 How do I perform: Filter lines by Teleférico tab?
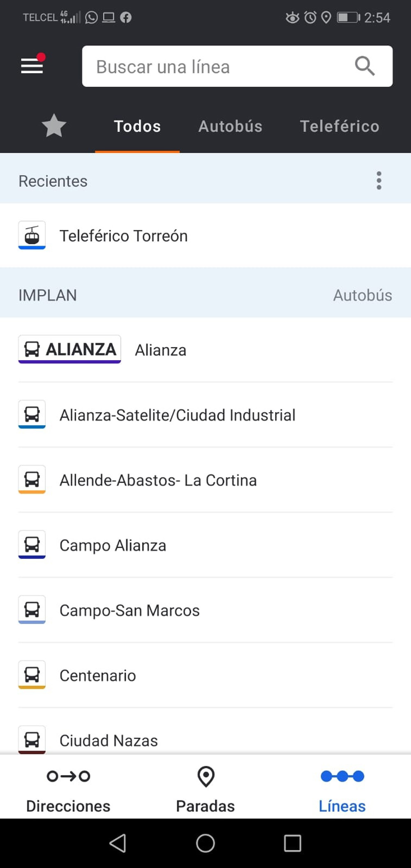pos(339,126)
